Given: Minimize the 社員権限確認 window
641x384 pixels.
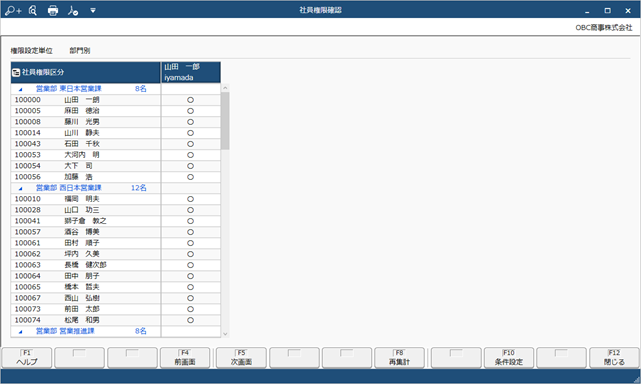Looking at the screenshot, I should (587, 11).
